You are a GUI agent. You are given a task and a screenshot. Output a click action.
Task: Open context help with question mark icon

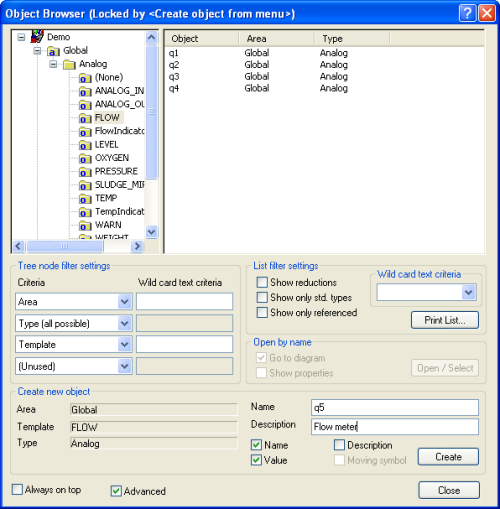(467, 14)
